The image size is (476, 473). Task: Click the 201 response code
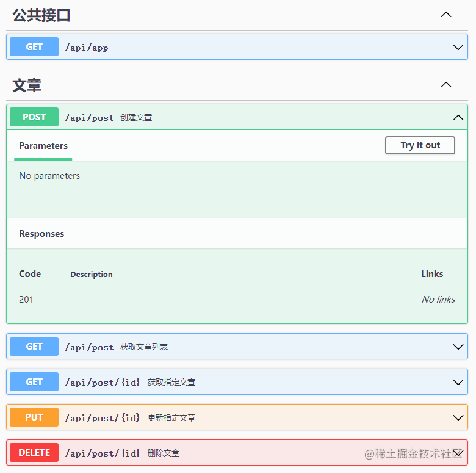pyautogui.click(x=26, y=300)
